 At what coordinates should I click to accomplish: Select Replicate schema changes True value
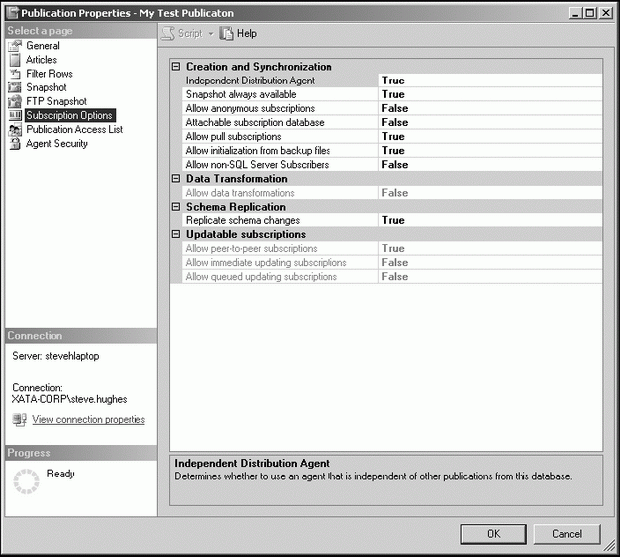pyautogui.click(x=490, y=220)
